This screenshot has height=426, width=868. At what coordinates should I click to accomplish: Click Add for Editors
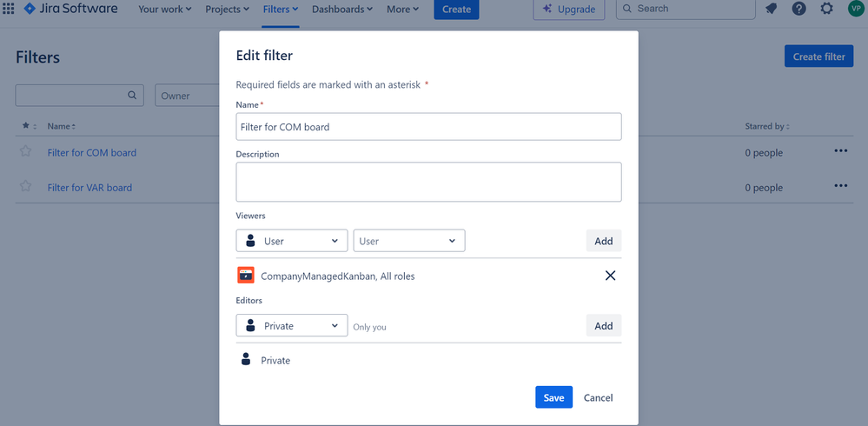603,325
